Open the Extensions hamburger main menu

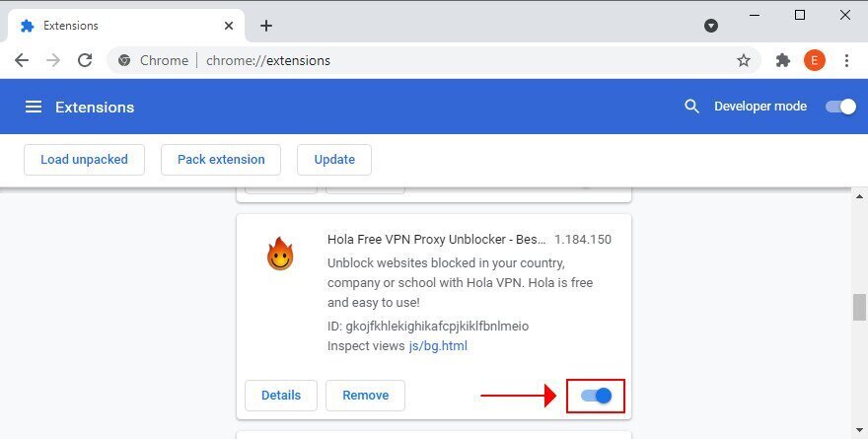click(x=34, y=107)
